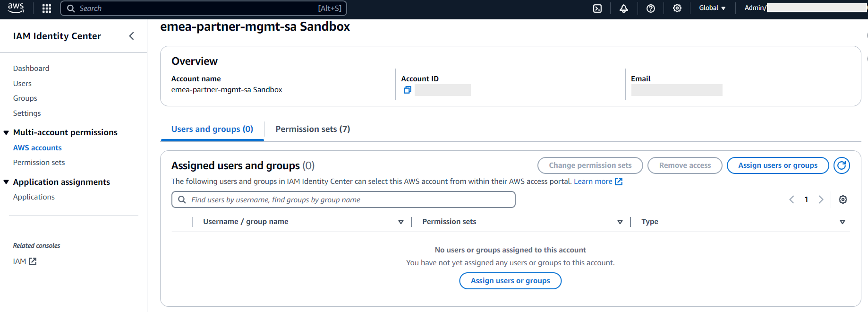Screen dimensions: 868x312
Task: Open Settings in sidebar
Action: pyautogui.click(x=27, y=113)
